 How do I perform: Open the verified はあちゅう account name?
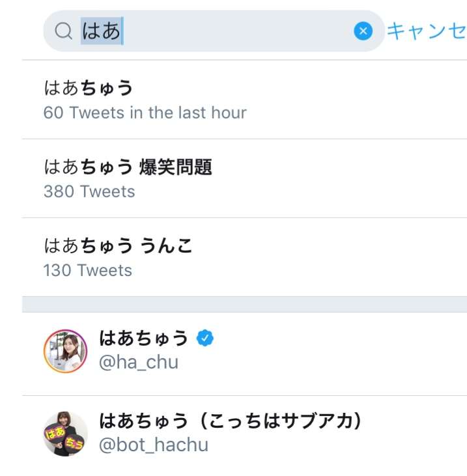[x=144, y=338]
